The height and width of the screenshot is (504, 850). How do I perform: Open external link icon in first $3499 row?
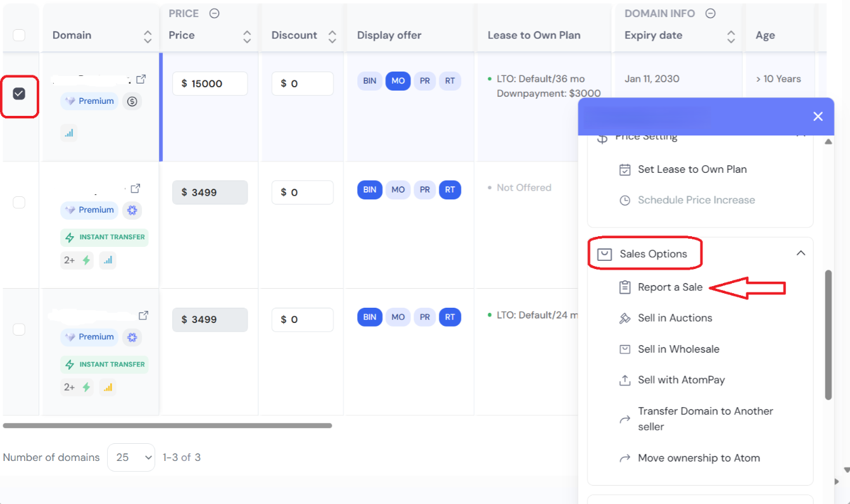tap(136, 189)
